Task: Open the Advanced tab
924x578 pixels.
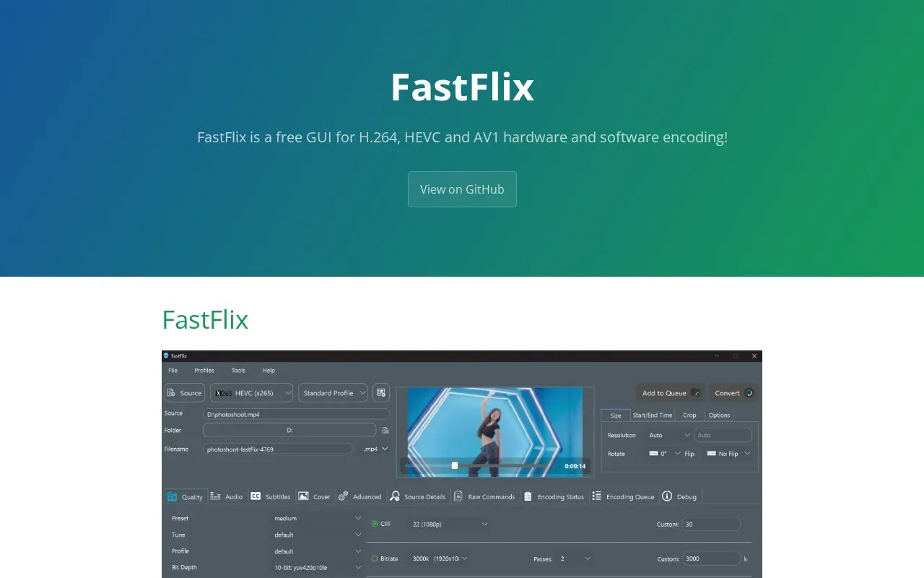Action: (x=359, y=496)
